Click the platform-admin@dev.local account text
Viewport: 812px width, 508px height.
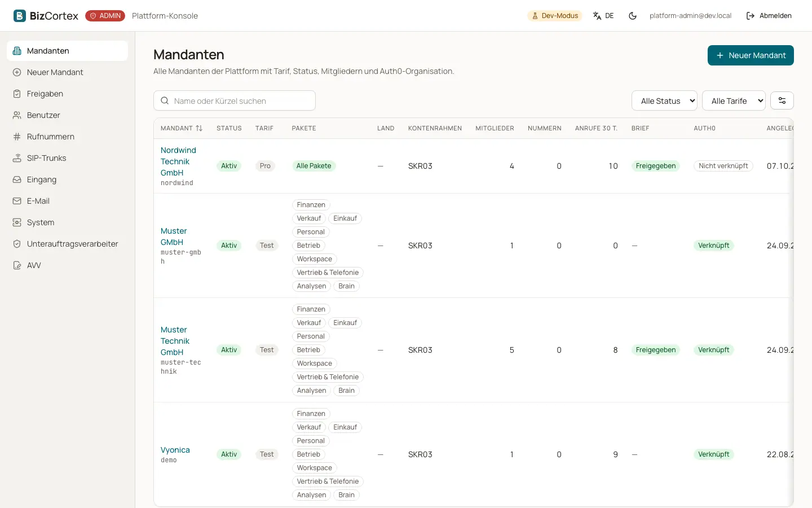coord(690,16)
